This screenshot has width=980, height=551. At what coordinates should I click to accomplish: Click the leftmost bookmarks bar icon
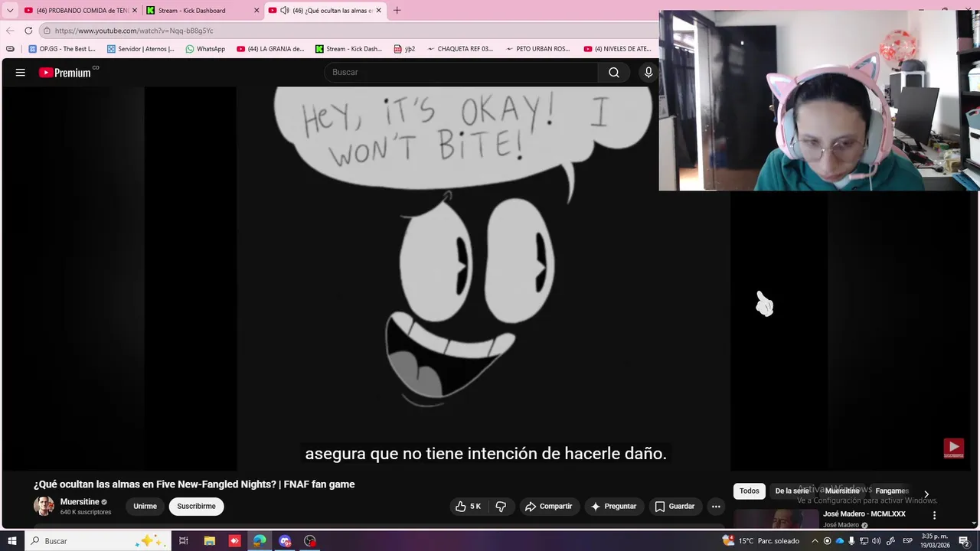pyautogui.click(x=10, y=49)
